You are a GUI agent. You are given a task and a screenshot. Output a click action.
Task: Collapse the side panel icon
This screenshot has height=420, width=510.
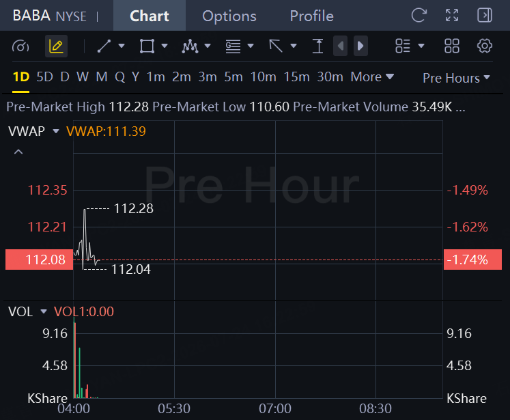(x=484, y=15)
